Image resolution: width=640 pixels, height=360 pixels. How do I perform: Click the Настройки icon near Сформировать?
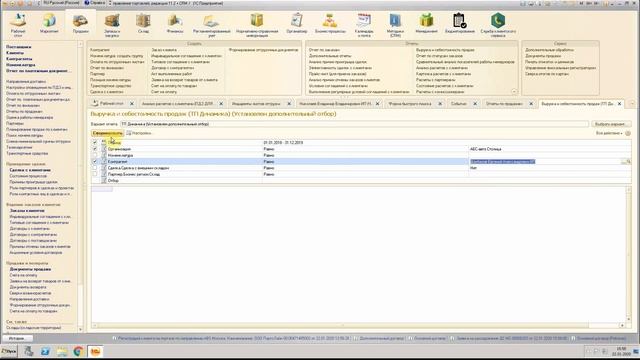click(129, 133)
